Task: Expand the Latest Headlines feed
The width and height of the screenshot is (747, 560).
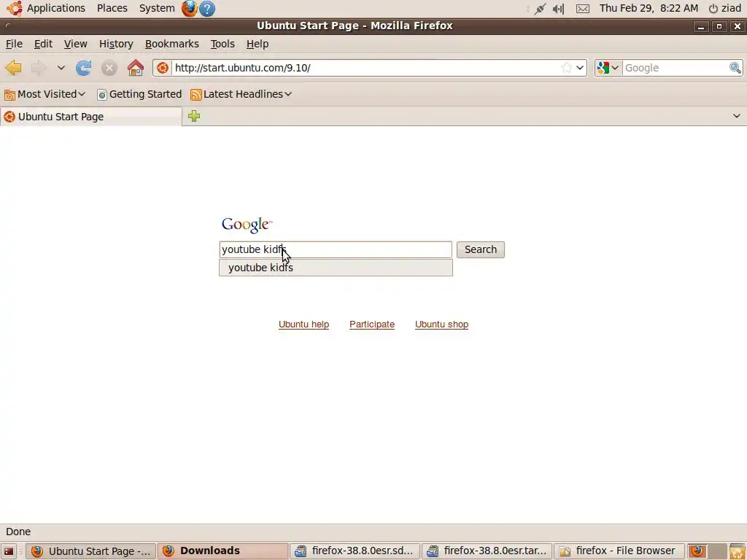Action: click(241, 94)
